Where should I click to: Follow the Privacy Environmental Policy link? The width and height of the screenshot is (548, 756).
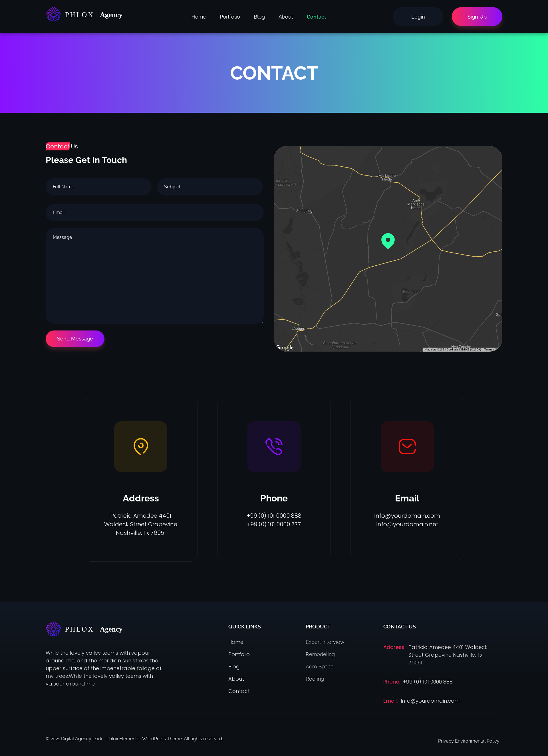click(x=468, y=741)
